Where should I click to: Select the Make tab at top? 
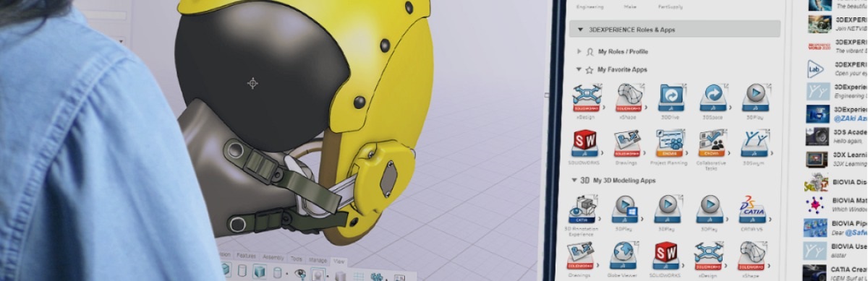[629, 7]
